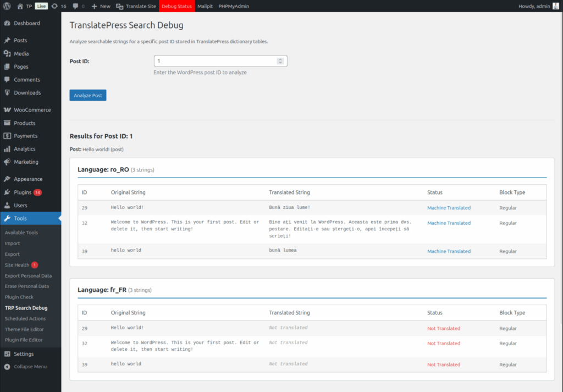Click the updates icon showing 16
563x392 pixels.
[x=58, y=6]
